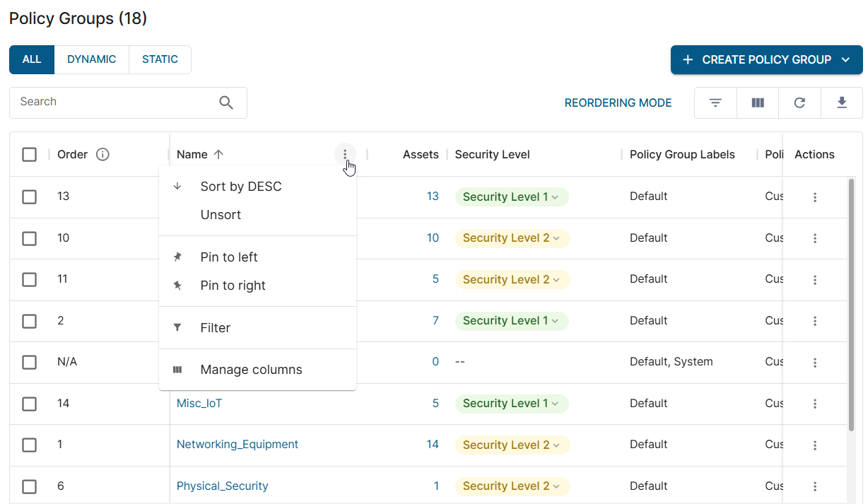Expand the Create Policy Group dropdown arrow
The width and height of the screenshot is (868, 504).
coord(846,60)
